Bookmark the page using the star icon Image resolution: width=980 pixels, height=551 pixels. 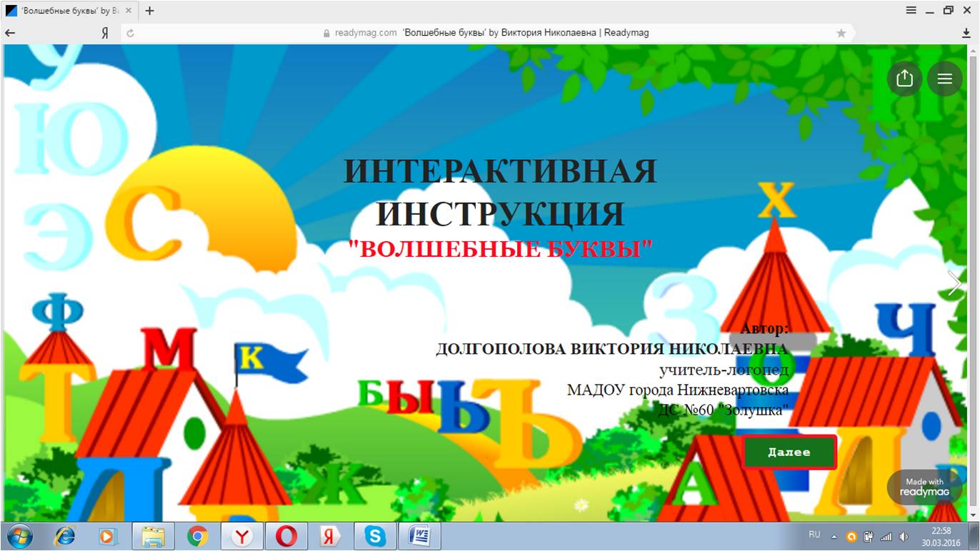point(841,33)
